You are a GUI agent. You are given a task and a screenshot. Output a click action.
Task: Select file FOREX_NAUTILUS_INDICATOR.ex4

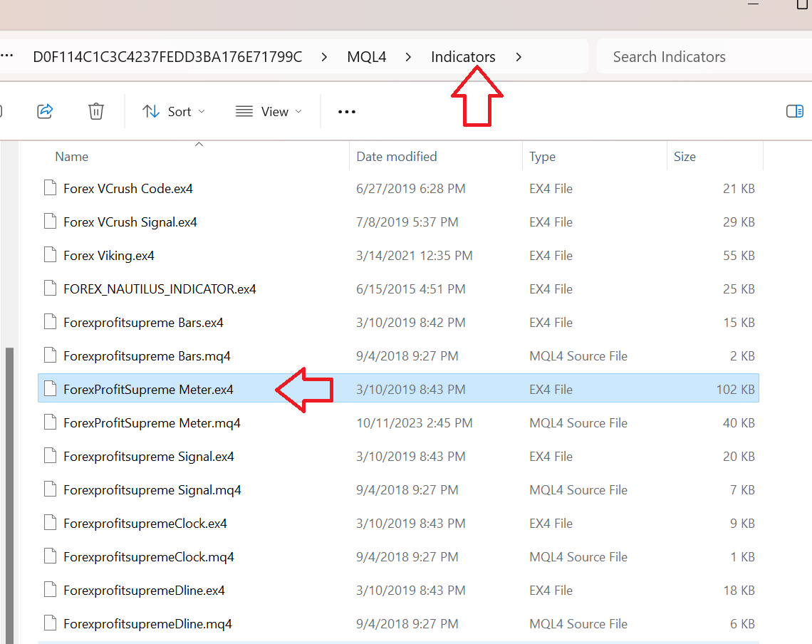click(398, 289)
